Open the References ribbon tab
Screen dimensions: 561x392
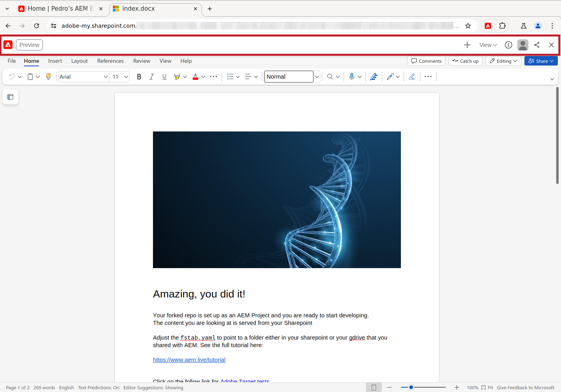coord(110,61)
